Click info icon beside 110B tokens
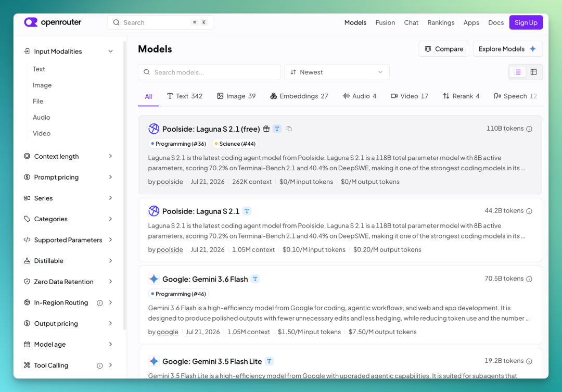 (529, 129)
